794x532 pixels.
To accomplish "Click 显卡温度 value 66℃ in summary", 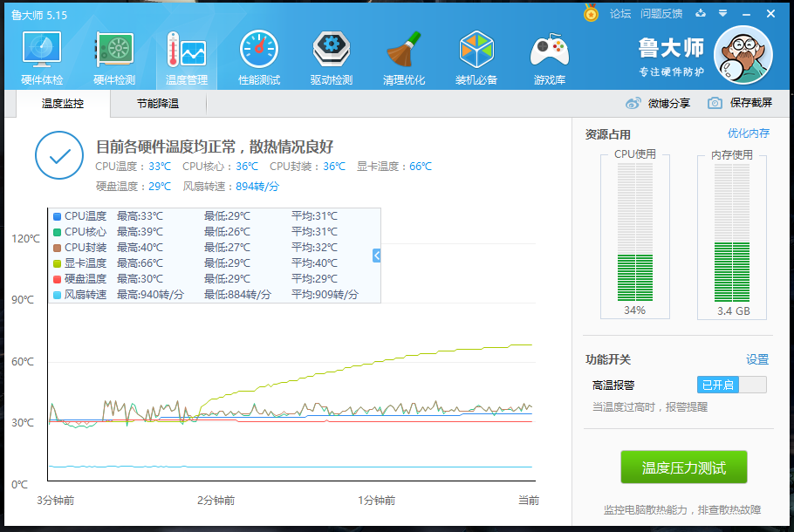I will tap(421, 167).
